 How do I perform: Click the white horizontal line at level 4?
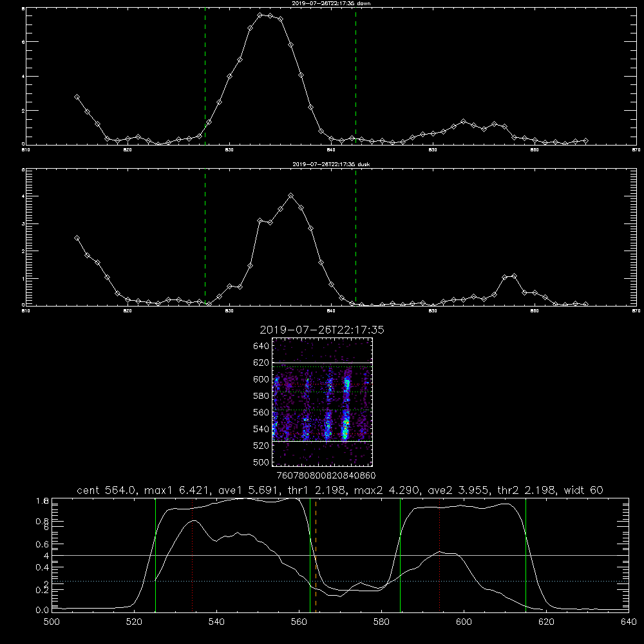click(340, 555)
